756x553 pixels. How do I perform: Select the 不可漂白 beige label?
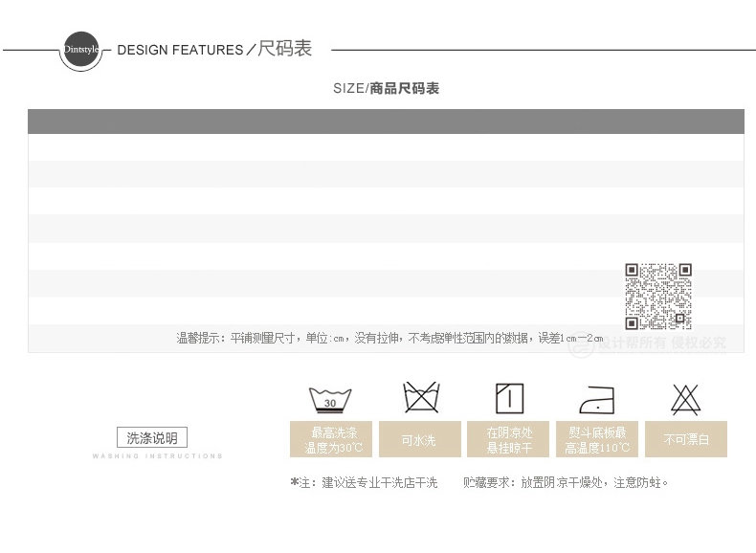pyautogui.click(x=685, y=439)
